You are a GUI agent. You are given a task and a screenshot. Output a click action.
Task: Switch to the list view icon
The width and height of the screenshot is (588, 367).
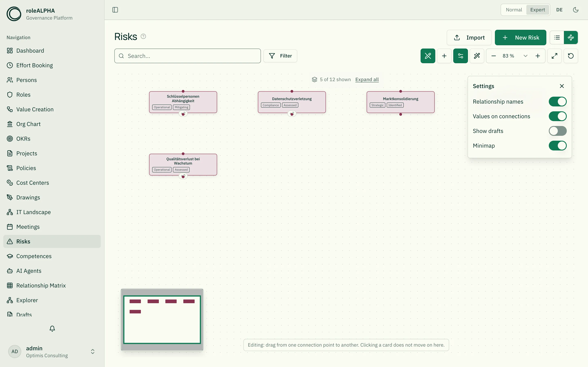coord(557,38)
